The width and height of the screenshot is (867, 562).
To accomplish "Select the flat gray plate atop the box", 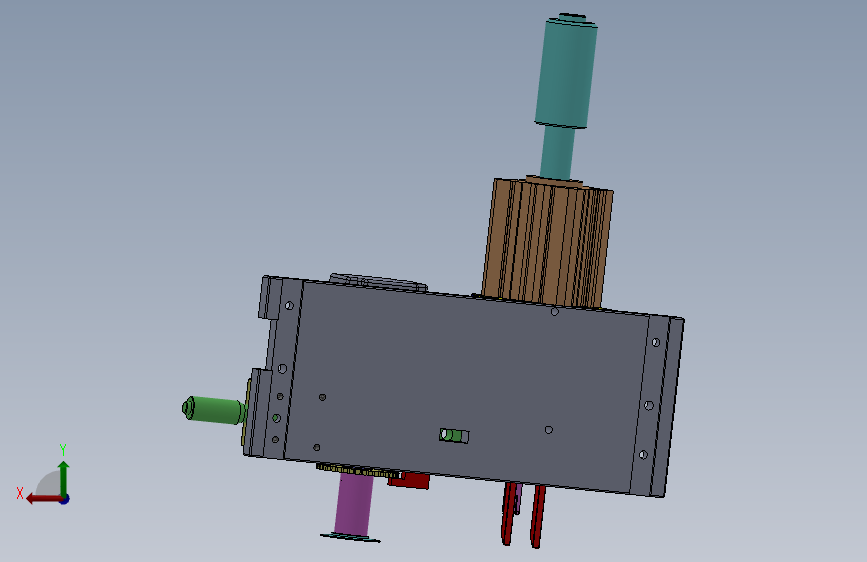I will tap(378, 282).
